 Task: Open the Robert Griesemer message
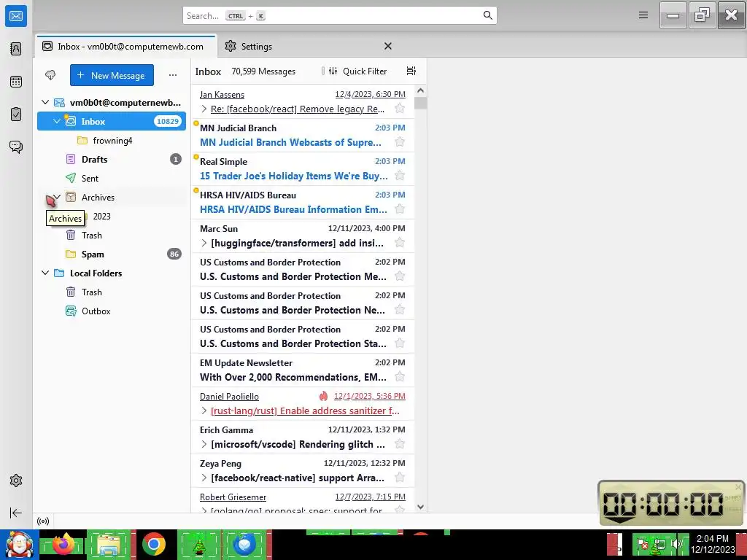(x=303, y=500)
